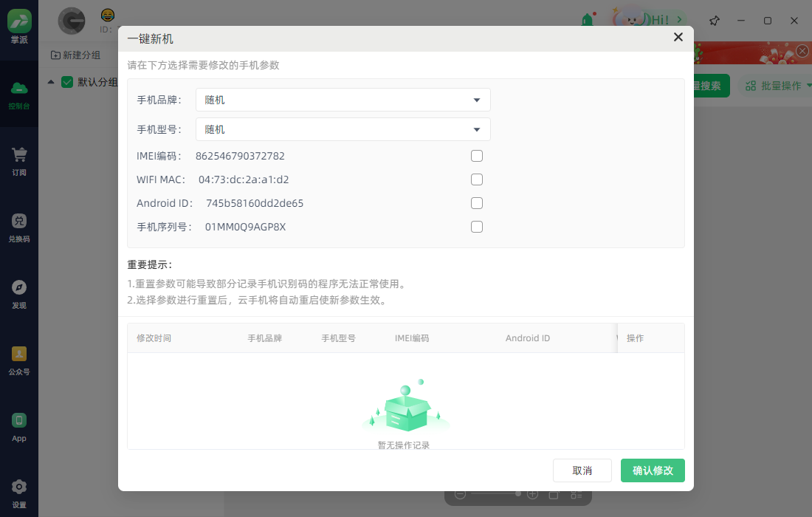Screen dimensions: 812x517
Task: Tick the IMEI编码 checkbox
Action: (477, 156)
